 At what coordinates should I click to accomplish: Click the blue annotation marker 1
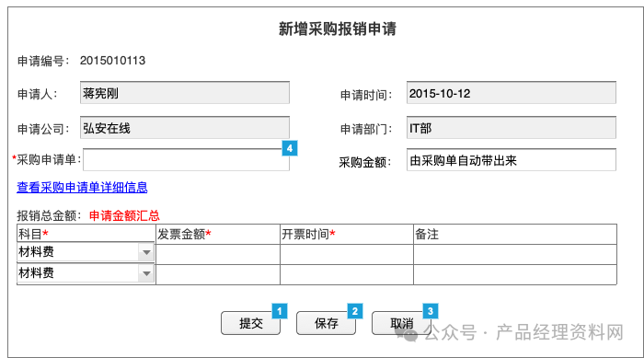[x=280, y=311]
